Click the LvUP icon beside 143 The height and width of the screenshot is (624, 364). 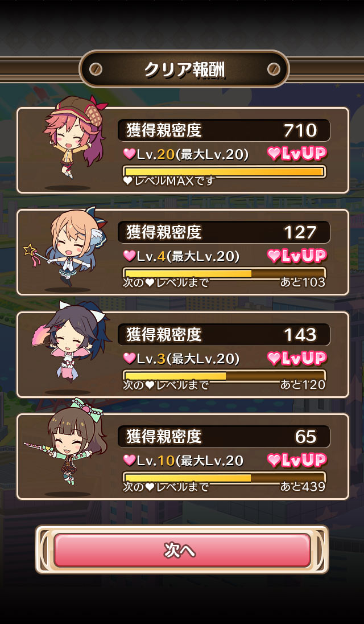297,358
